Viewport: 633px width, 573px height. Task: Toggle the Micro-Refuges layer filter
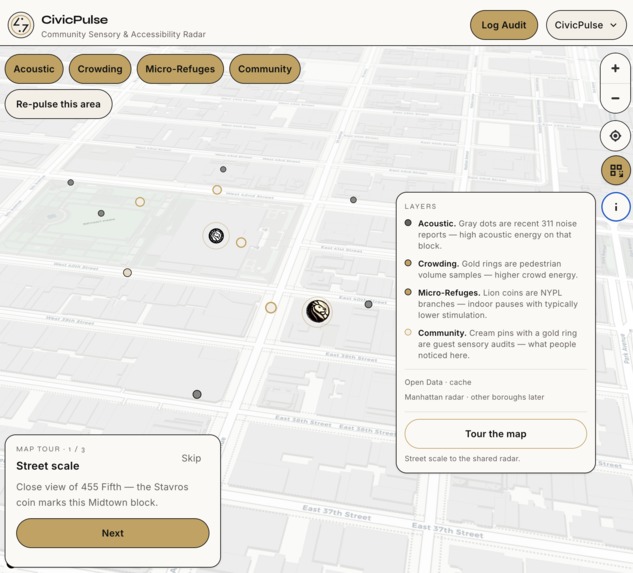tap(180, 69)
